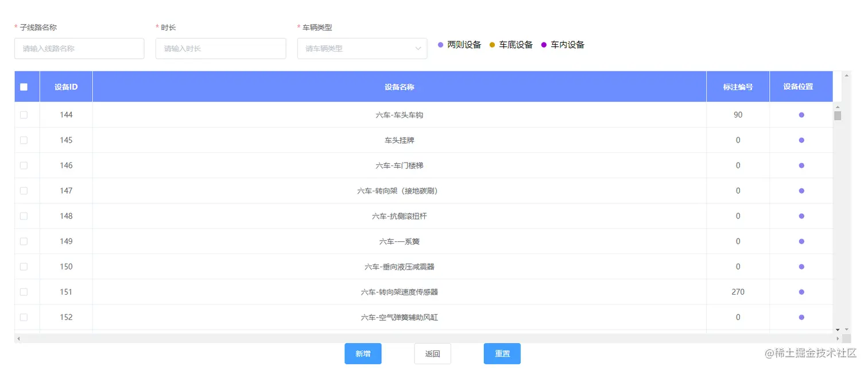
Task: Click the 六车-转向架（接地碳刷） cell
Action: point(400,191)
